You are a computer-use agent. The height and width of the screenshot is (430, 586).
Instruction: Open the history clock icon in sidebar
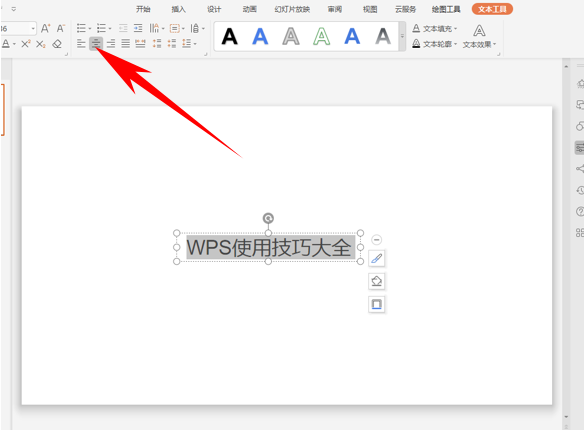[580, 191]
